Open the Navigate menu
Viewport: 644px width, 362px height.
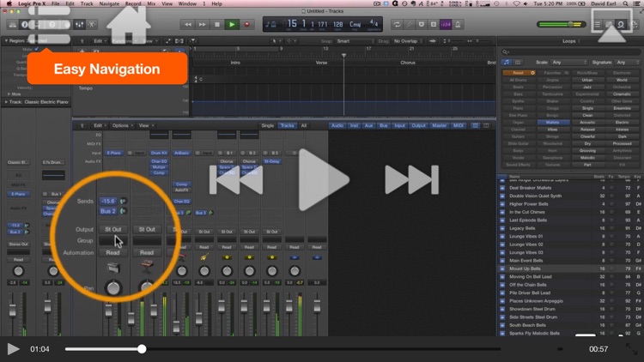[109, 3]
